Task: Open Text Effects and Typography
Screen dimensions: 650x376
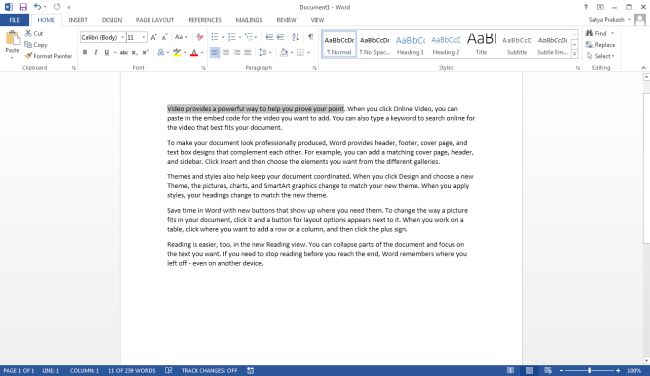Action: pos(160,52)
